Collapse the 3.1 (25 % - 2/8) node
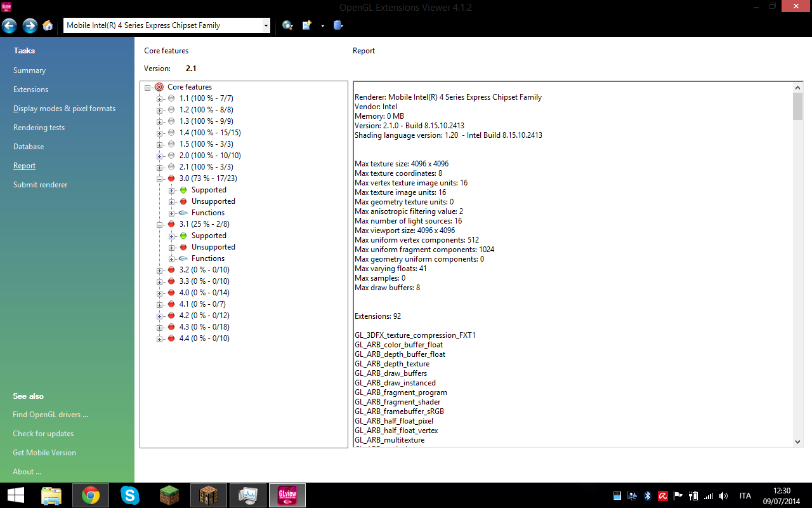The image size is (812, 508). (159, 225)
